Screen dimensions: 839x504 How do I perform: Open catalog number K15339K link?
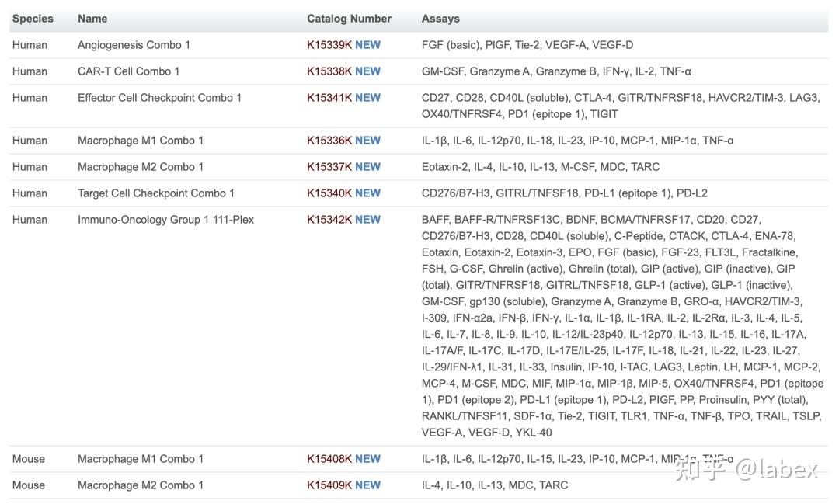coord(329,45)
